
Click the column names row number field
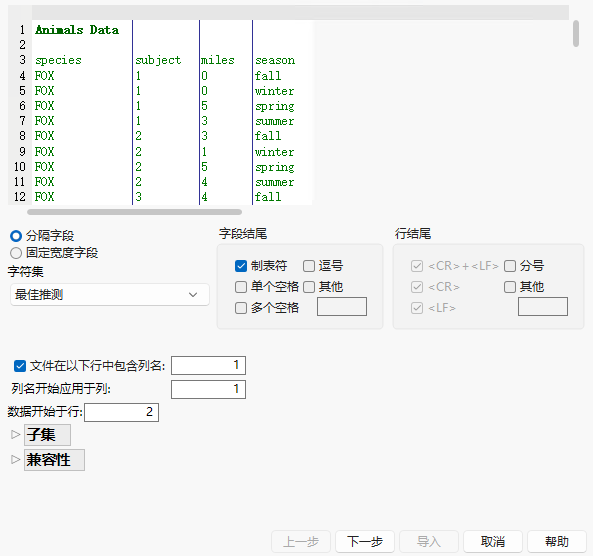pyautogui.click(x=208, y=365)
